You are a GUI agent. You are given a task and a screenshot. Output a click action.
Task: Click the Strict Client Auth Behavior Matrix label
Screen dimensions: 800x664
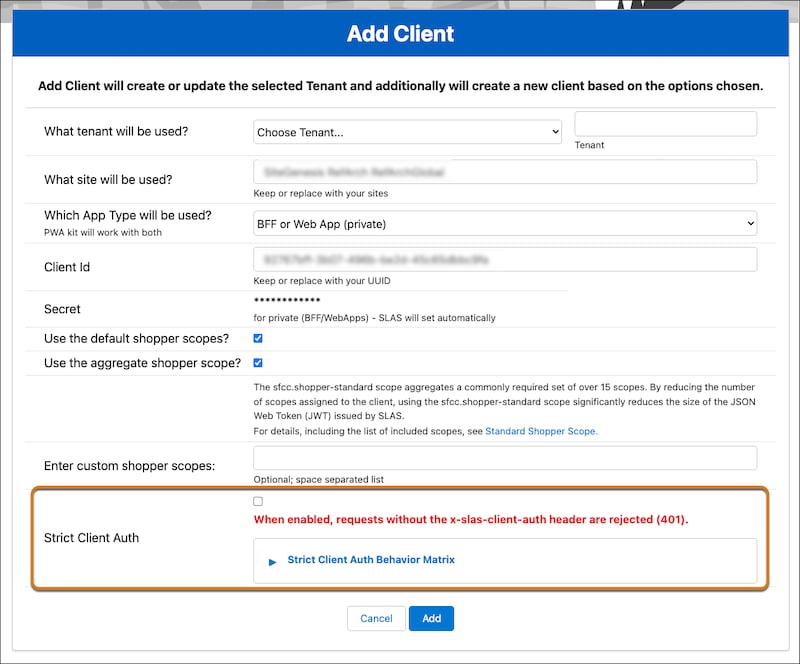(x=370, y=561)
